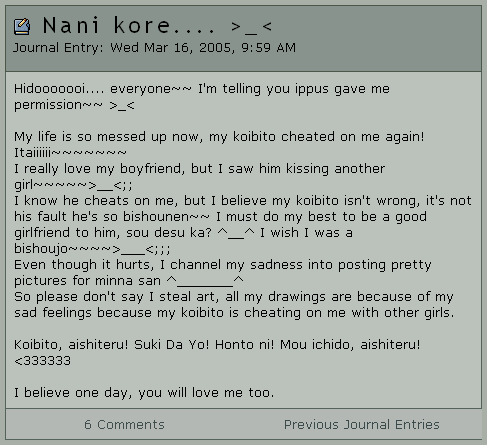Click the "Nani kore...." journal title
Screen dimensions: 487x445
pyautogui.click(x=129, y=25)
